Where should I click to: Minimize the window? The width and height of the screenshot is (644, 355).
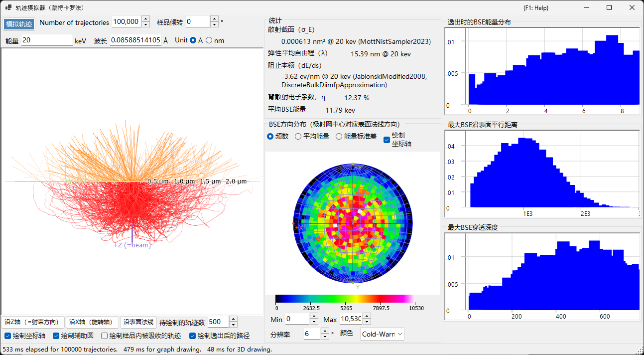point(587,7)
